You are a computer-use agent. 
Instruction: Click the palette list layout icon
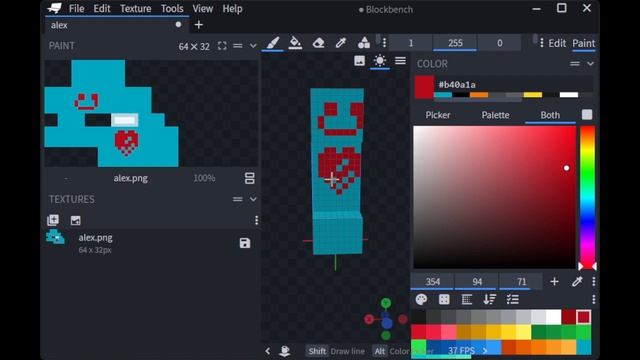click(467, 299)
